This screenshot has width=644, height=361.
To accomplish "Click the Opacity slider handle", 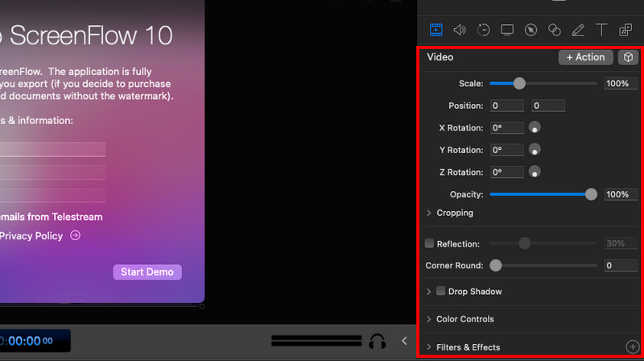I will 592,194.
